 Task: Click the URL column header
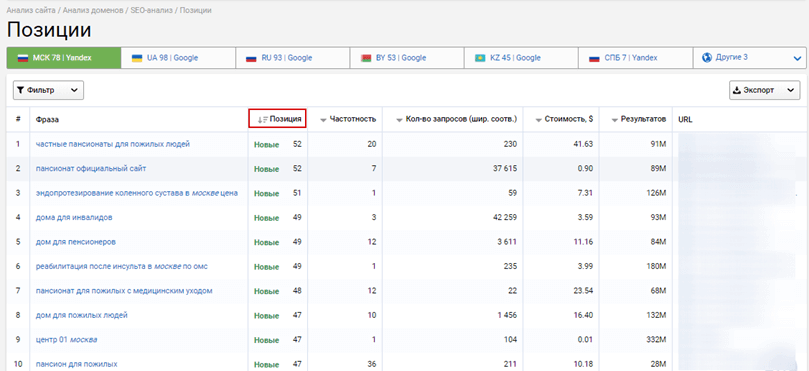tap(685, 120)
